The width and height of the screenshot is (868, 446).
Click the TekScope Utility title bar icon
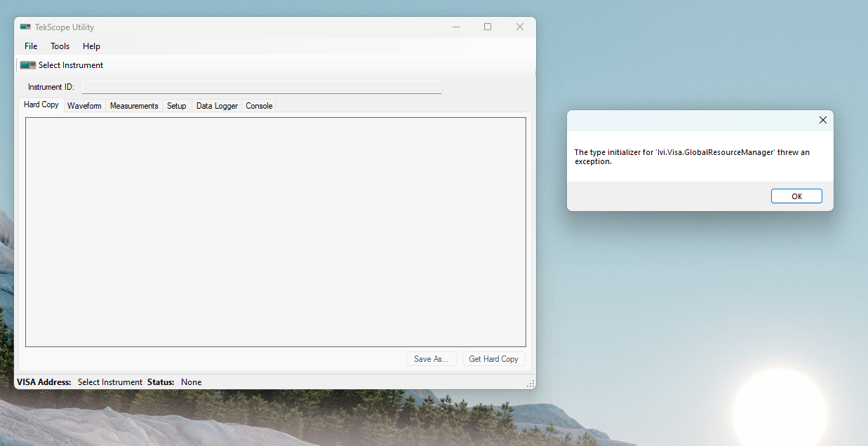click(25, 27)
